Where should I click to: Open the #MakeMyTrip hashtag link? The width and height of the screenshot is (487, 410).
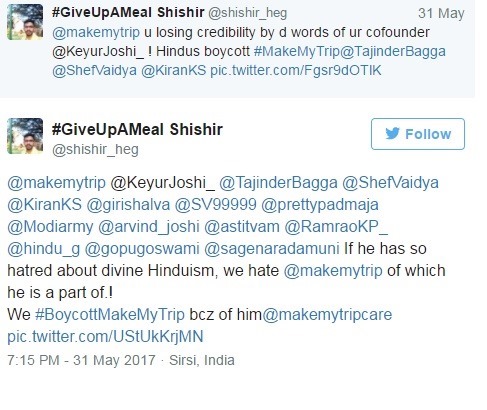[x=296, y=51]
